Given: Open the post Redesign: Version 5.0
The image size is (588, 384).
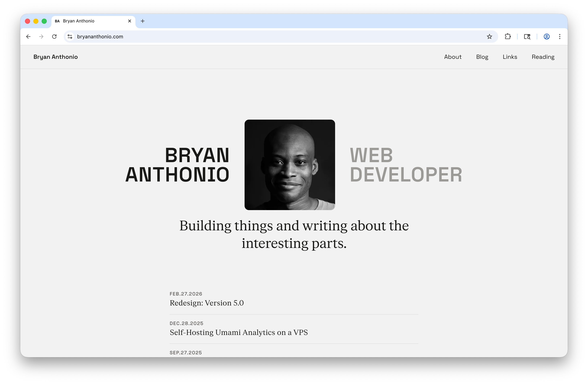Looking at the screenshot, I should tap(207, 303).
